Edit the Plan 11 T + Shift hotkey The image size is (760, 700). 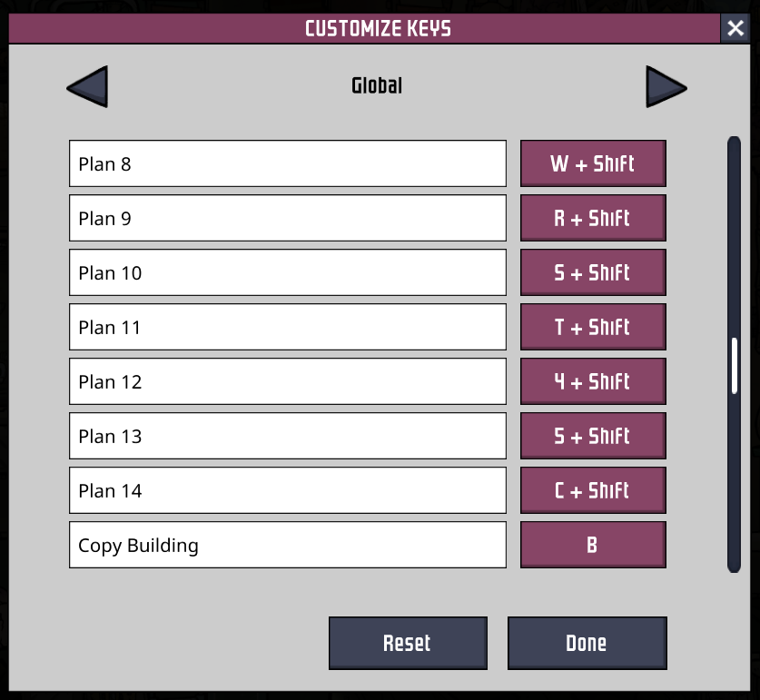point(593,327)
